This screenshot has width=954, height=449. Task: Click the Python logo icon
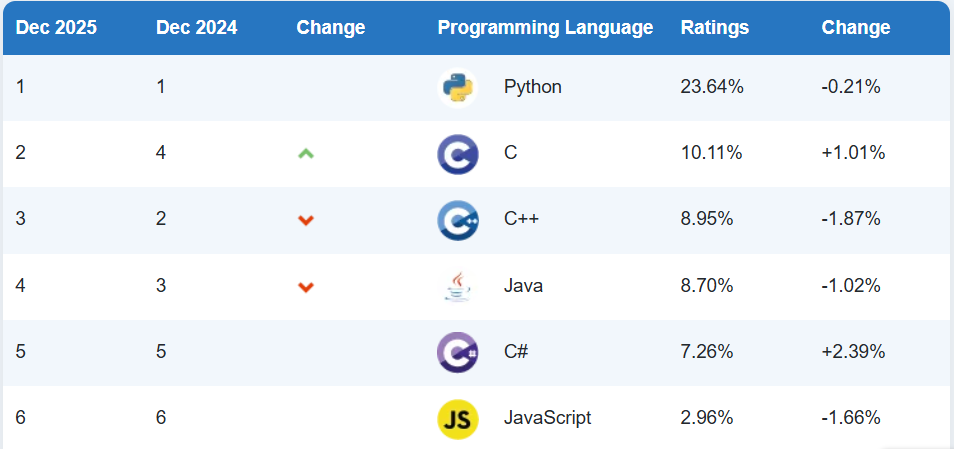458,87
